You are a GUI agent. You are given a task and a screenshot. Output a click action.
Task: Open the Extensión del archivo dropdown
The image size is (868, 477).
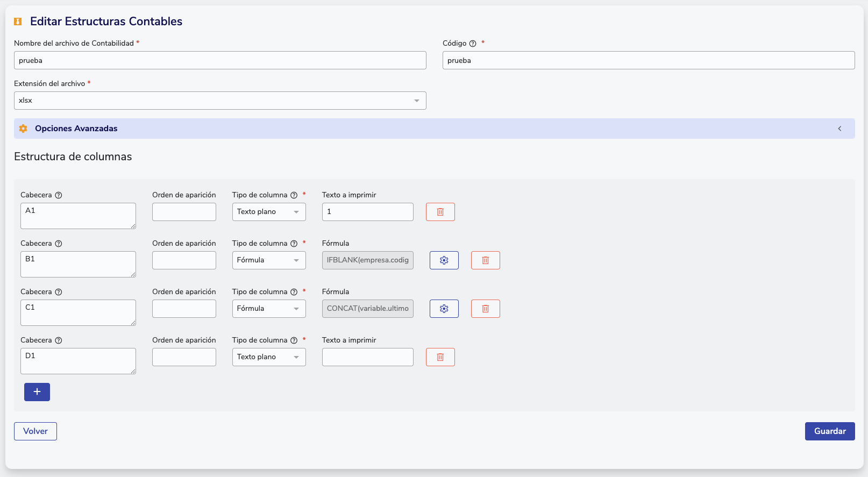[x=220, y=101]
